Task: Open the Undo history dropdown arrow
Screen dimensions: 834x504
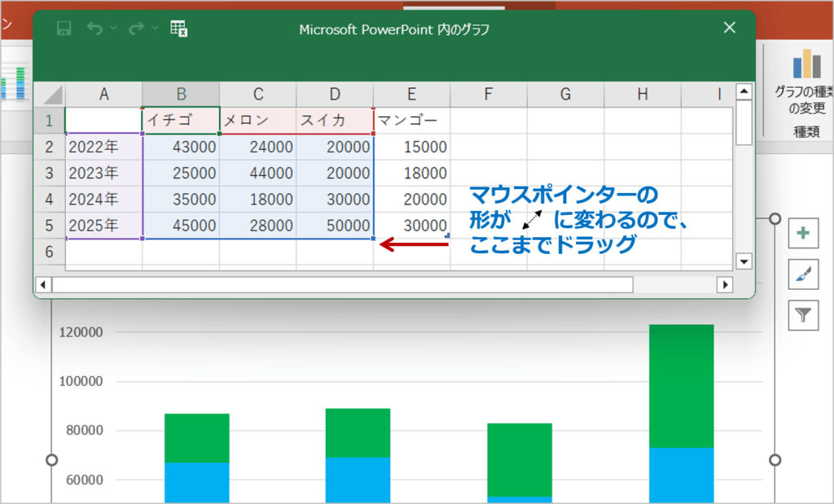Action: [x=113, y=28]
